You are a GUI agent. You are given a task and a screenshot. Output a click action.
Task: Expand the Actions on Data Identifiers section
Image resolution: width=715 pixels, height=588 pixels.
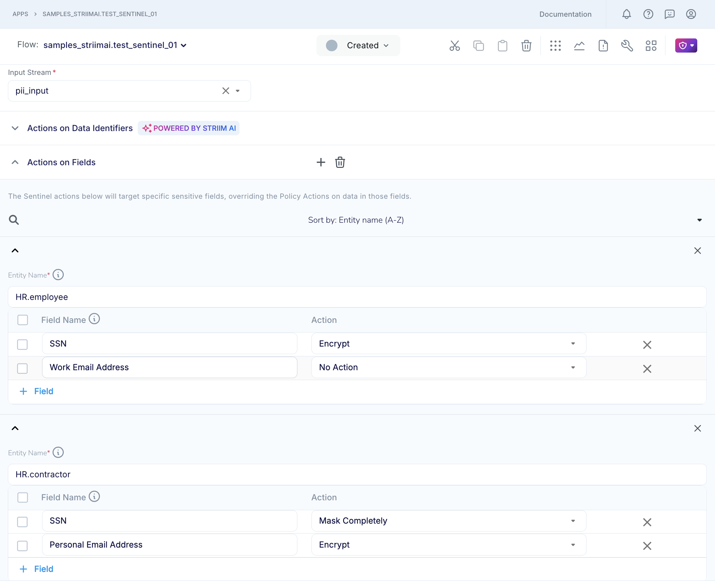click(x=15, y=128)
